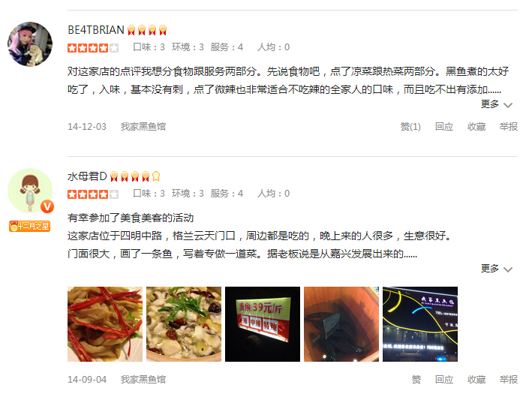Open the 39元/斤 price sign photo
Screen dimensions: 532x394
tap(263, 324)
